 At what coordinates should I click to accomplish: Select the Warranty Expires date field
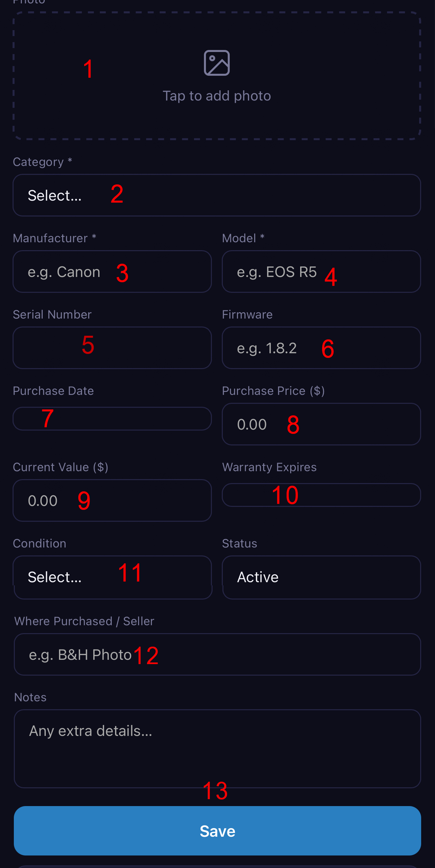[x=321, y=495]
